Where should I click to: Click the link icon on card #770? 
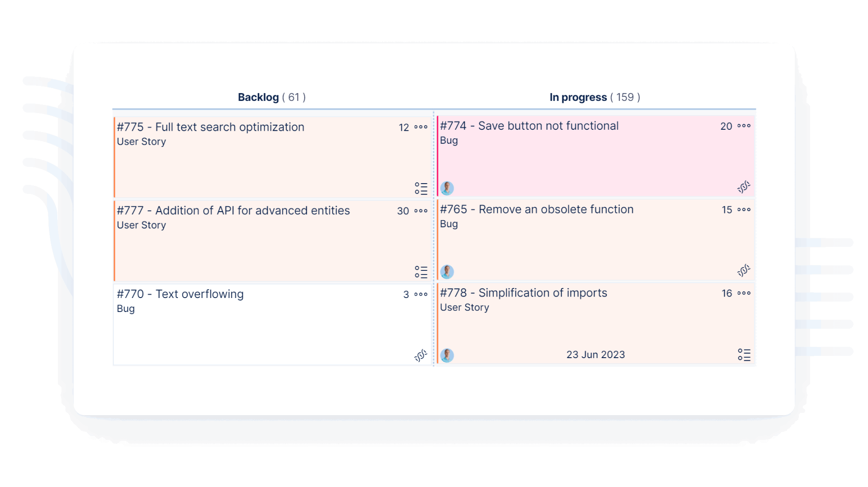click(420, 356)
